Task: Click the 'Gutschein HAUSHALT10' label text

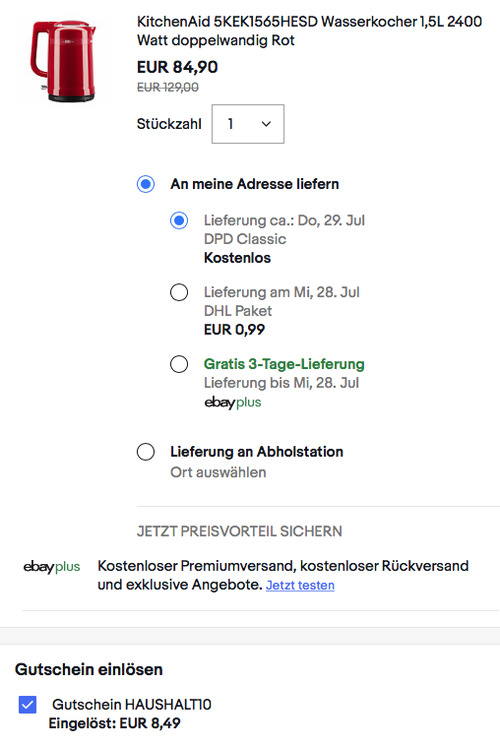Action: coord(132,704)
